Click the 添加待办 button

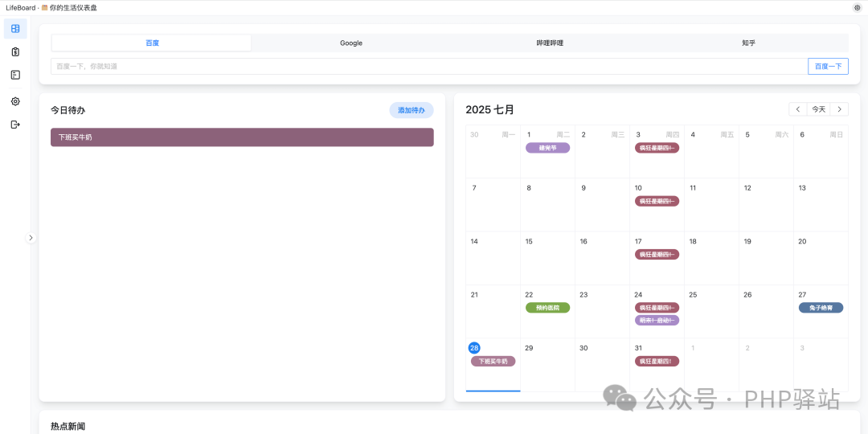[x=411, y=110]
